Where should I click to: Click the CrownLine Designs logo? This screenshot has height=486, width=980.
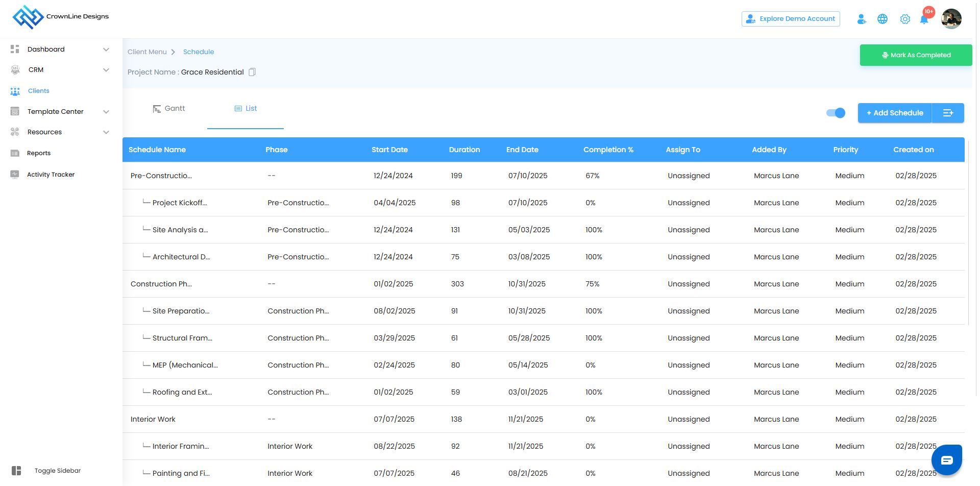(x=60, y=17)
